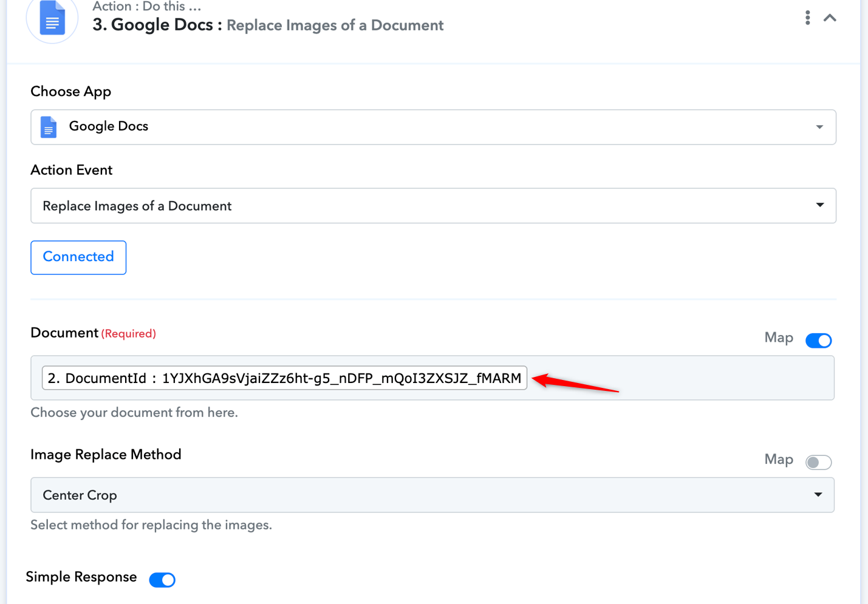Click the Google Docs app name text

[109, 126]
